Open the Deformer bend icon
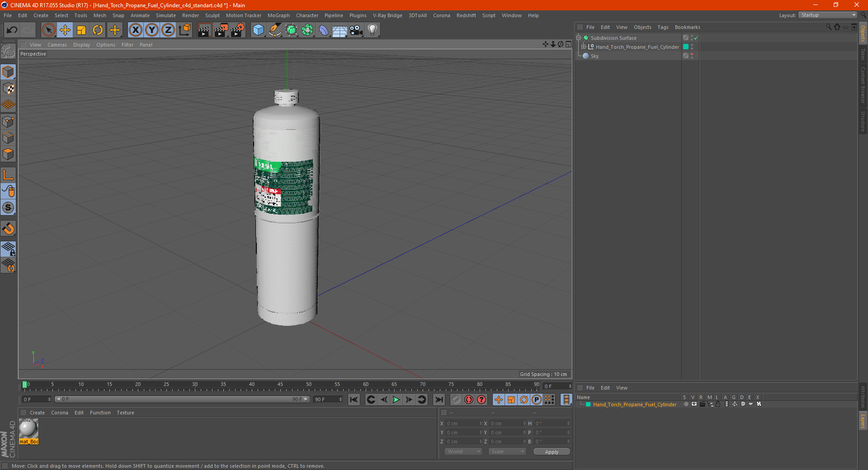Viewport: 868px width, 470px height. click(x=324, y=30)
